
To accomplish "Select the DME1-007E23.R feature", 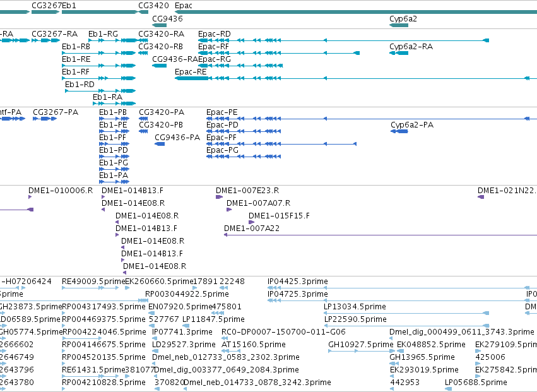I will 219,197.
